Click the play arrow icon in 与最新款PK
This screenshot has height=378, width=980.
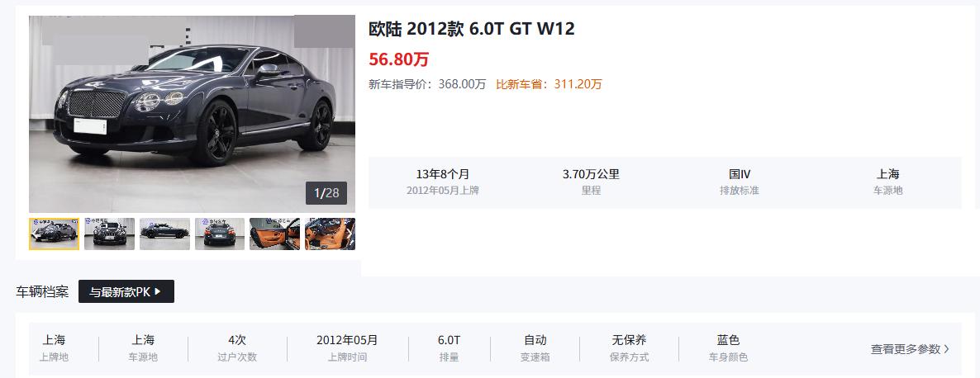click(x=158, y=291)
